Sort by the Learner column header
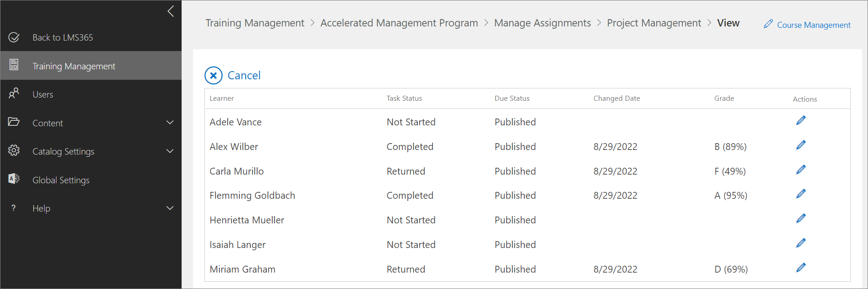The width and height of the screenshot is (868, 289). tap(222, 98)
